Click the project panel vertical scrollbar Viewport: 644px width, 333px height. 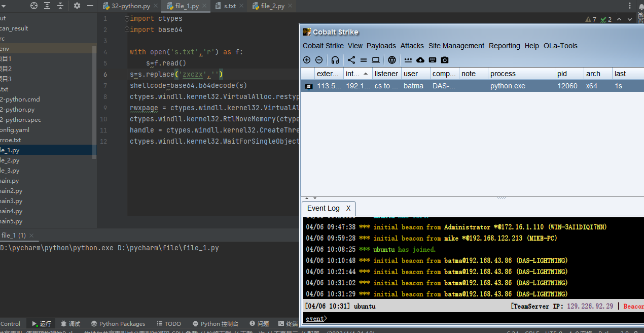click(x=94, y=102)
